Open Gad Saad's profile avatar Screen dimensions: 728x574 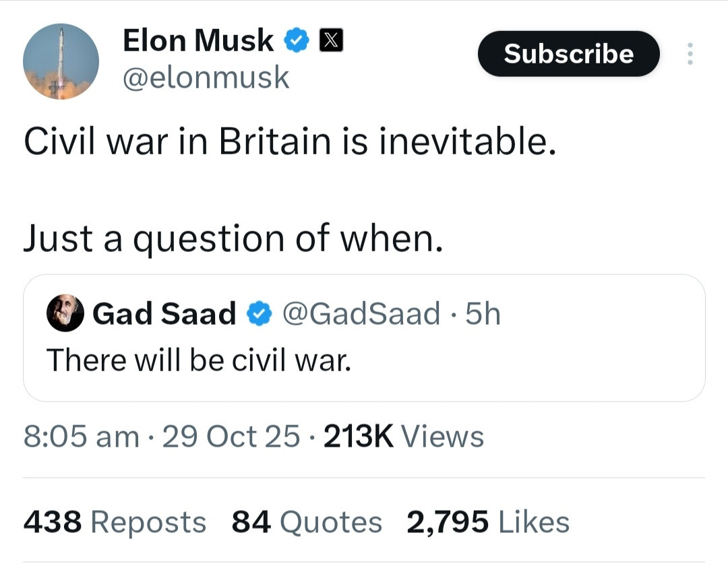pyautogui.click(x=65, y=313)
